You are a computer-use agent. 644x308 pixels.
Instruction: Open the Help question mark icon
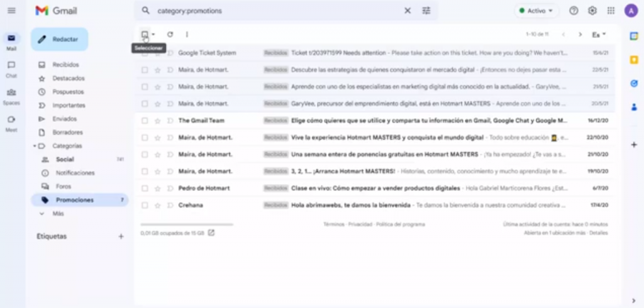coord(574,11)
